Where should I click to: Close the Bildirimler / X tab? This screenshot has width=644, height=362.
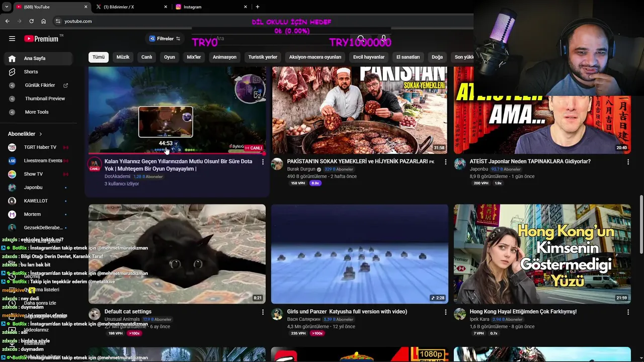[166, 7]
